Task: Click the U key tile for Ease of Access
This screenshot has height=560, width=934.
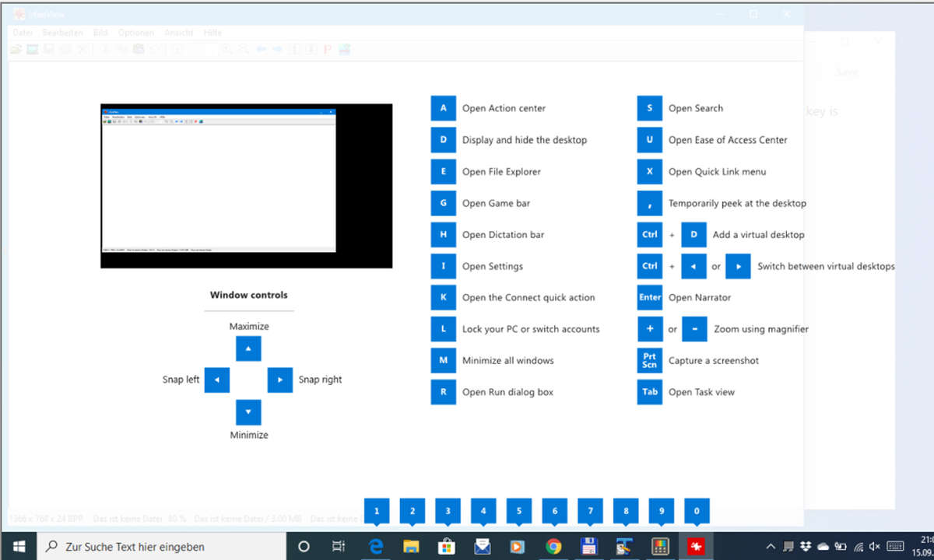Action: click(x=649, y=140)
